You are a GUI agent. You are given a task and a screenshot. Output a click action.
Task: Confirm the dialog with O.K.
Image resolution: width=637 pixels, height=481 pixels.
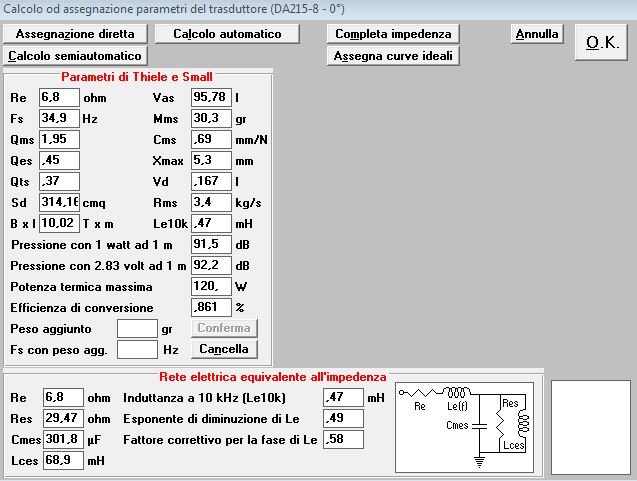point(601,42)
